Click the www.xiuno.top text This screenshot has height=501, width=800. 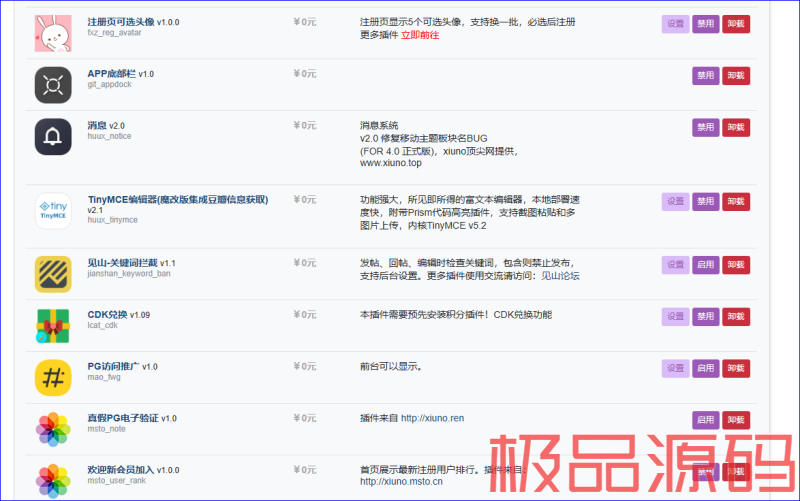(x=391, y=163)
